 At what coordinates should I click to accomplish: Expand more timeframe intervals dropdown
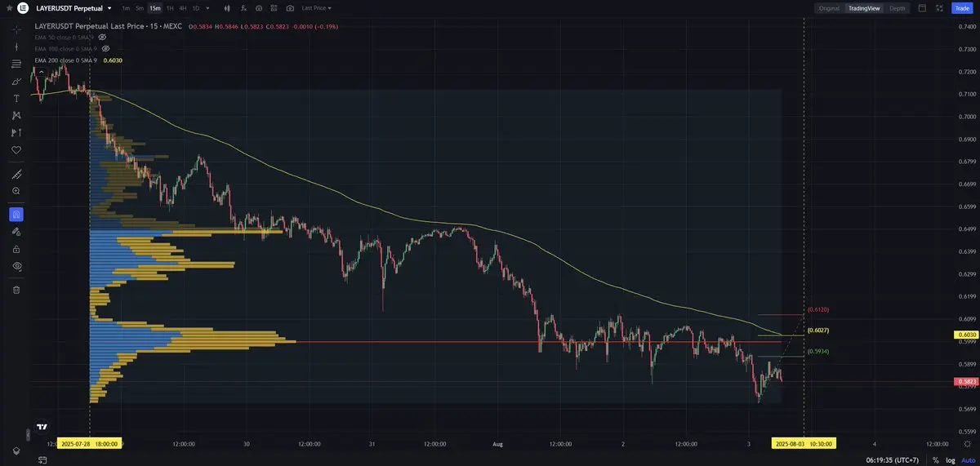tap(207, 8)
